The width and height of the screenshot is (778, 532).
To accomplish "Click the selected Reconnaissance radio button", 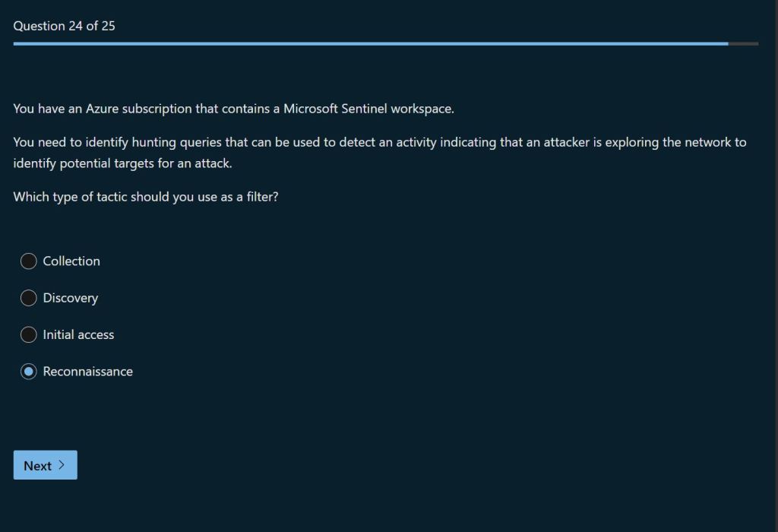I will tap(29, 372).
